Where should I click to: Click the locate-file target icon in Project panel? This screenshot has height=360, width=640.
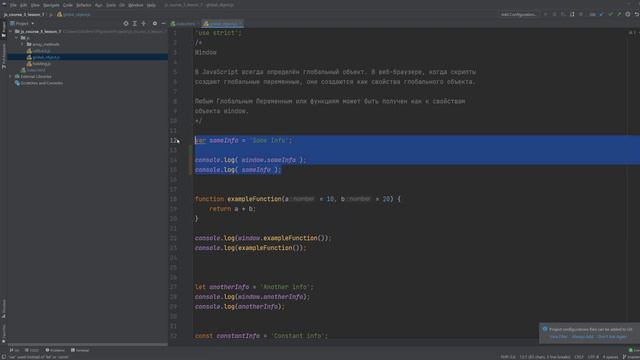(126, 24)
